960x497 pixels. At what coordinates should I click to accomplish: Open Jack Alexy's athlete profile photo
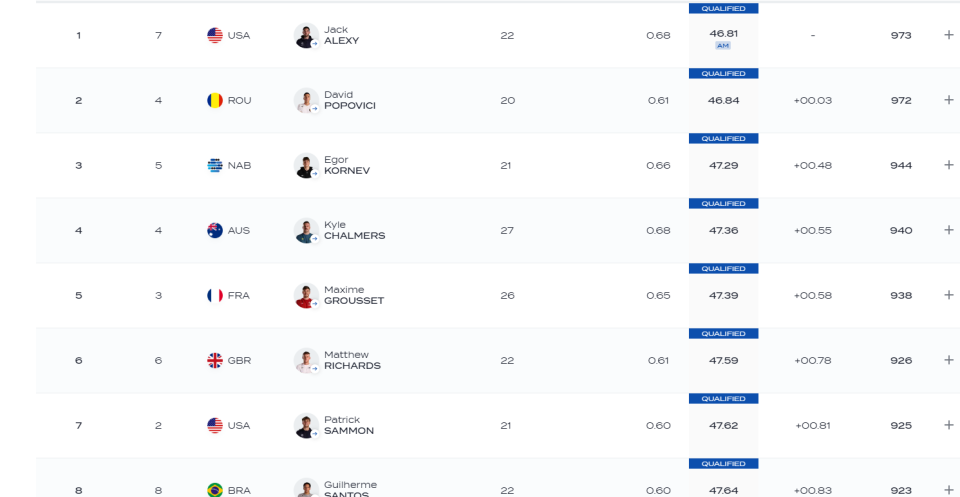306,36
